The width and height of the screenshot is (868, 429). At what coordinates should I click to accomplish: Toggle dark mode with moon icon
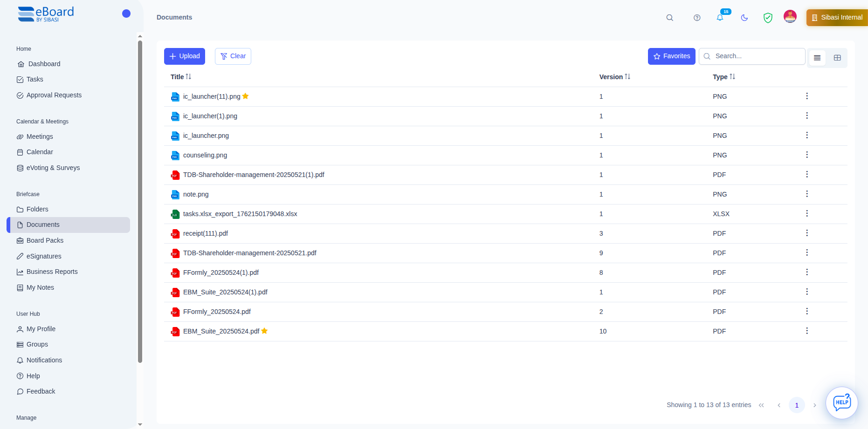(744, 18)
